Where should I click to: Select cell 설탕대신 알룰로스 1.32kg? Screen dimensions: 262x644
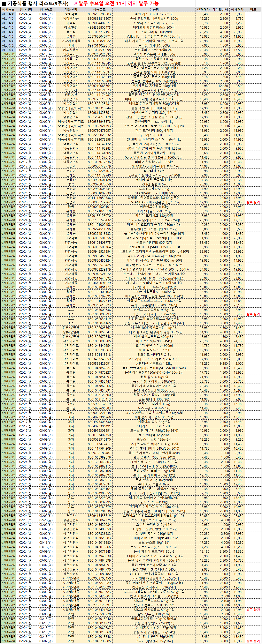[x=154, y=363]
